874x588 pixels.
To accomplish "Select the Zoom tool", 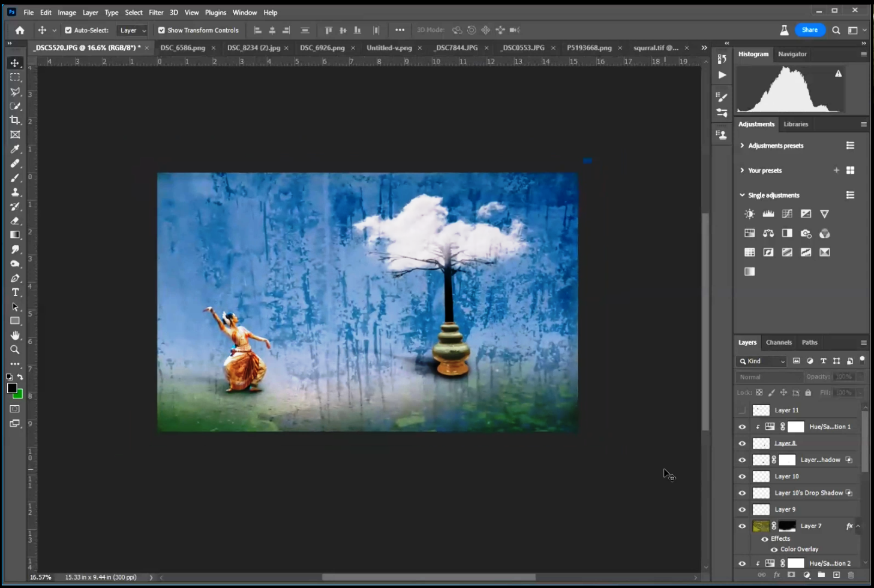I will tap(15, 349).
